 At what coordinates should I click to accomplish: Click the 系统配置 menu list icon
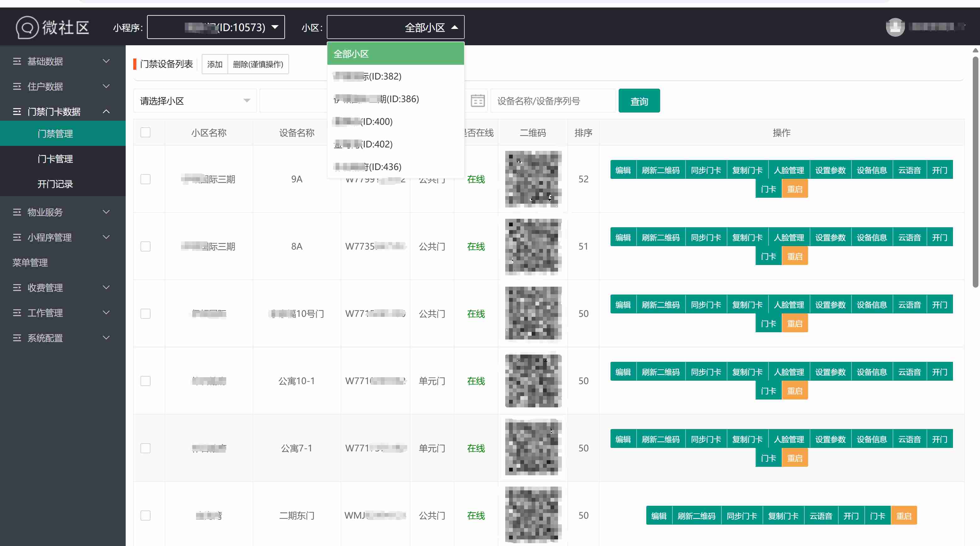coord(17,338)
